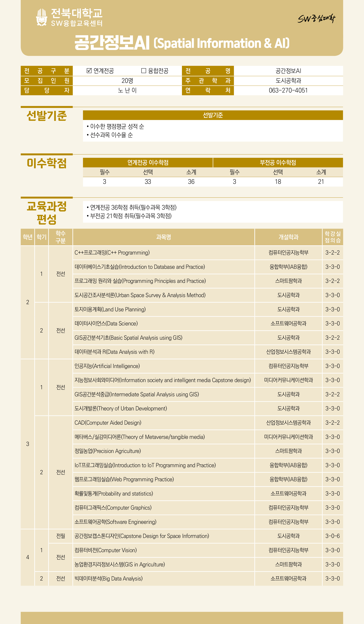
Task: Select the C++프로그래밍 course row
Action: point(112,253)
